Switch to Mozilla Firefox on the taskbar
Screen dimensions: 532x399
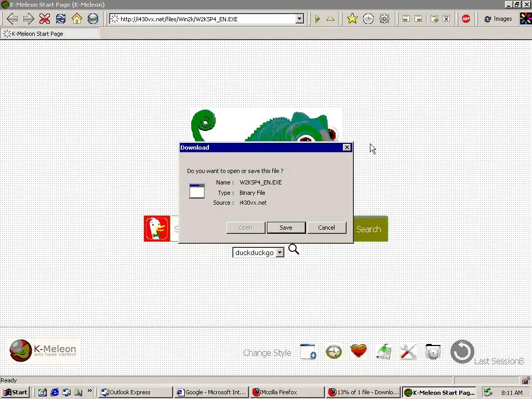[x=288, y=392]
